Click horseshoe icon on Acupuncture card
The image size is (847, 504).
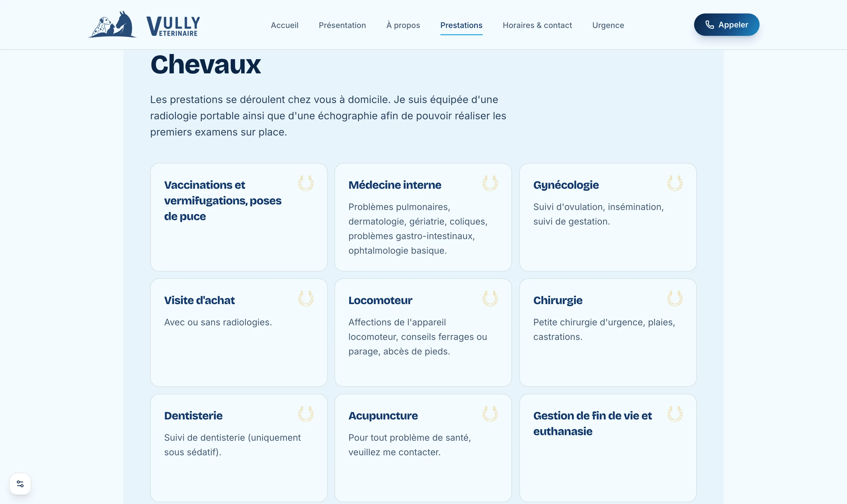pos(490,414)
